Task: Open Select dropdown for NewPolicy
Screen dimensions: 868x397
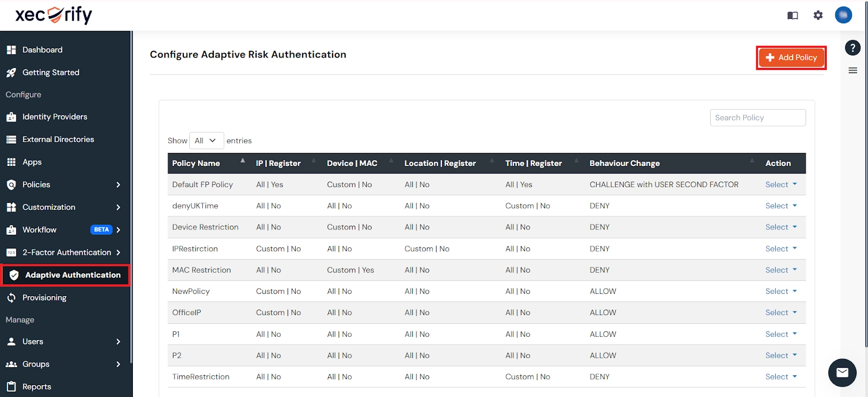Action: [781, 291]
